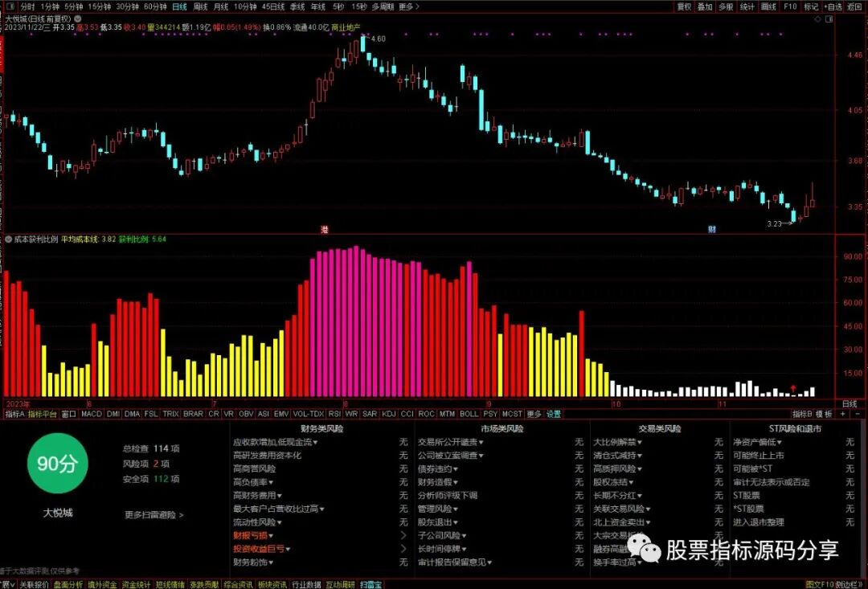Select the 60分钟 chart period
Viewport: 868px width, 589px height.
coord(154,6)
